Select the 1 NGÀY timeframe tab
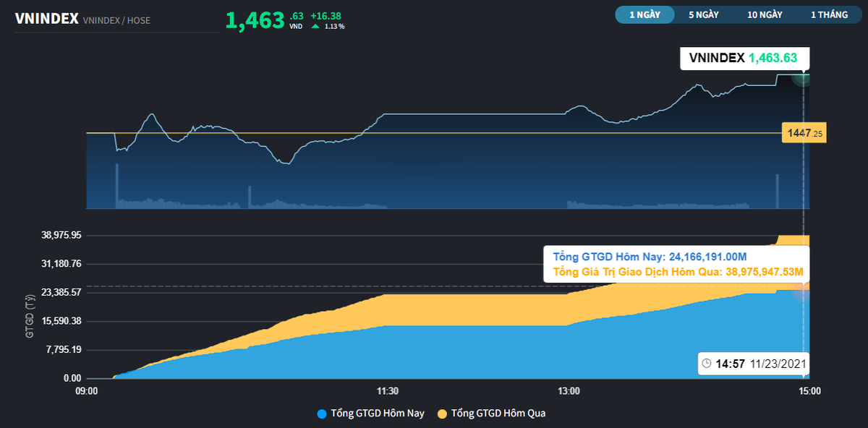Viewport: 868px width, 428px height. tap(644, 14)
